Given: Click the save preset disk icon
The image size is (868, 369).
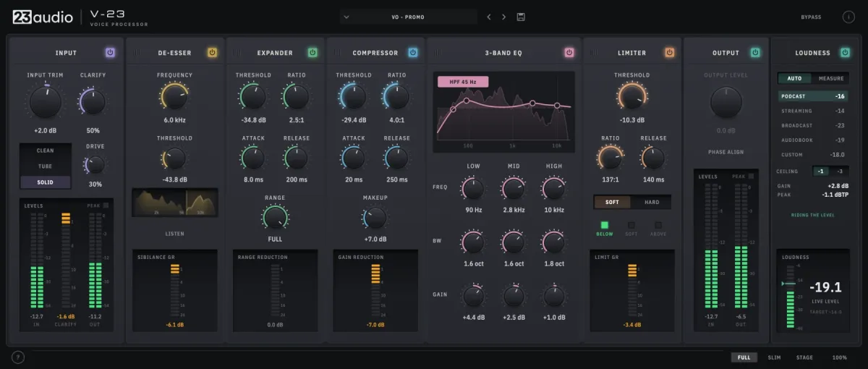Looking at the screenshot, I should pos(521,17).
